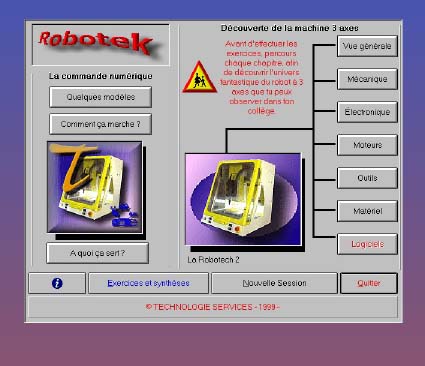This screenshot has height=366, width=425.
Task: Click the machine image with orange T logo
Action: pos(95,187)
